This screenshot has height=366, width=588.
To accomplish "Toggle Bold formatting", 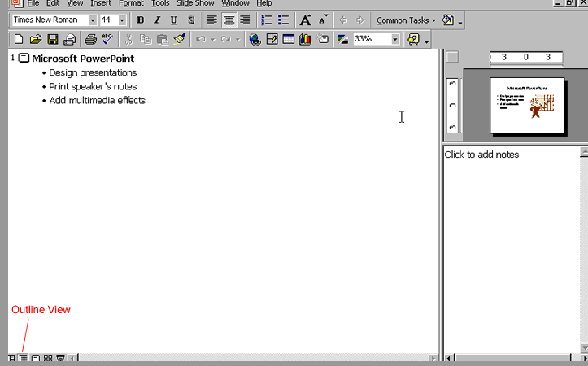I will pos(141,20).
